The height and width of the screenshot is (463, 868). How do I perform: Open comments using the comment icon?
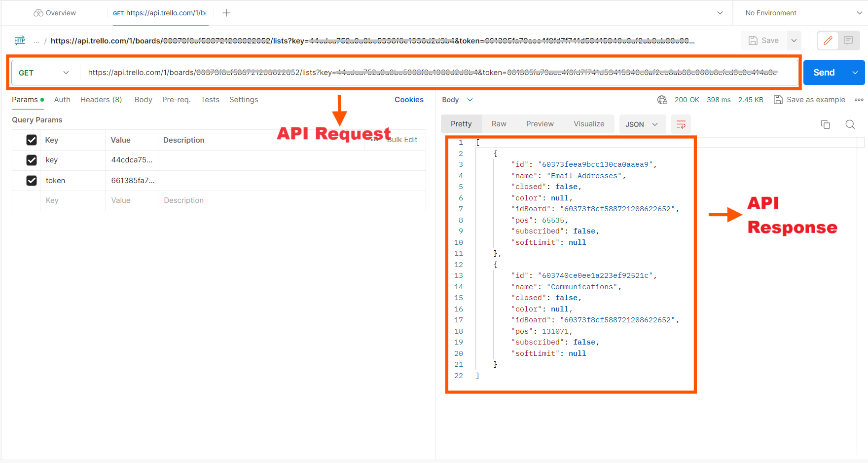click(x=848, y=40)
